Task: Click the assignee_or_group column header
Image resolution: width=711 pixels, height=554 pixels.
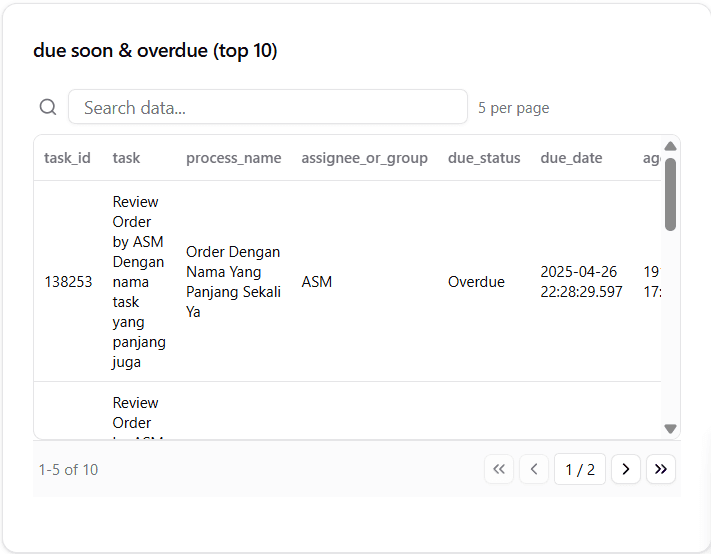Action: (364, 158)
